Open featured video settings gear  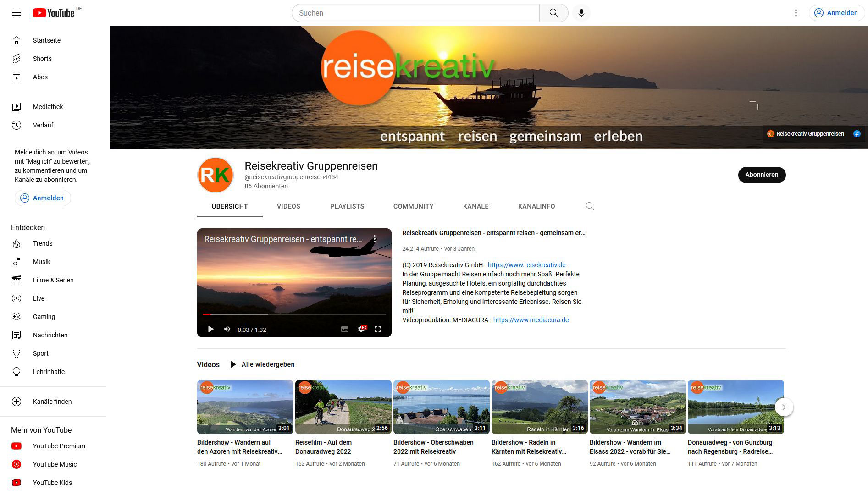click(361, 329)
